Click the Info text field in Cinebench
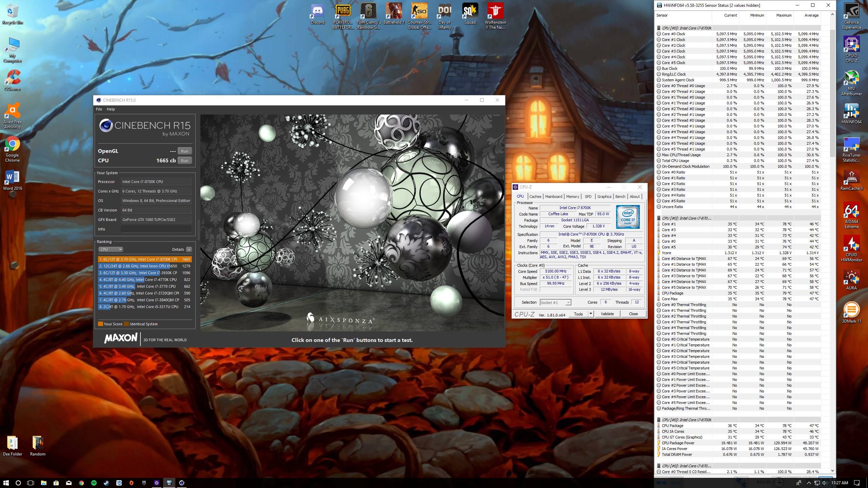Screen dimensions: 868x488 tap(156, 229)
